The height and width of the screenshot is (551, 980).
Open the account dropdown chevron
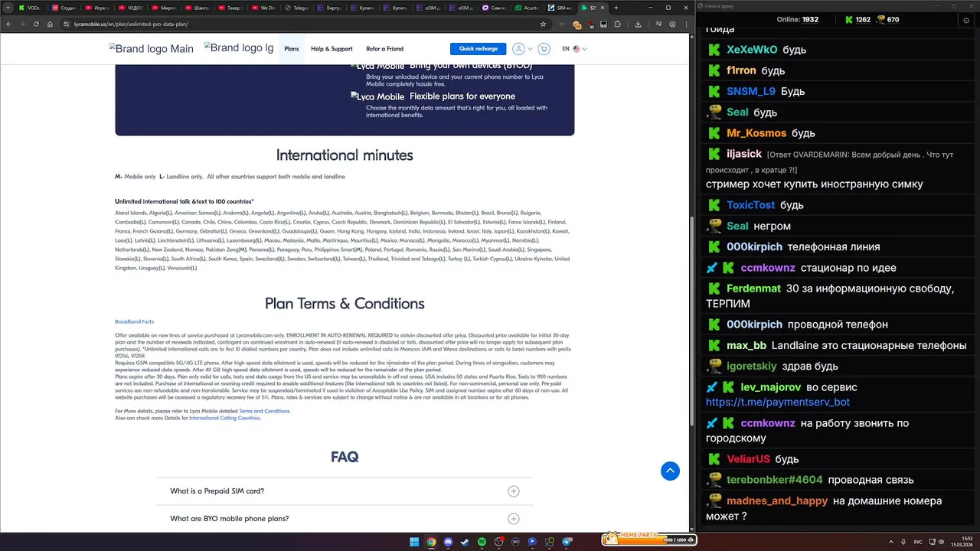tap(530, 48)
